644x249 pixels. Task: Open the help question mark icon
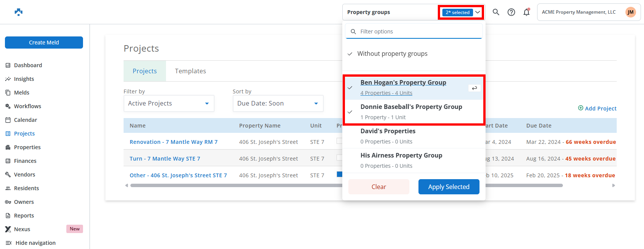tap(511, 12)
